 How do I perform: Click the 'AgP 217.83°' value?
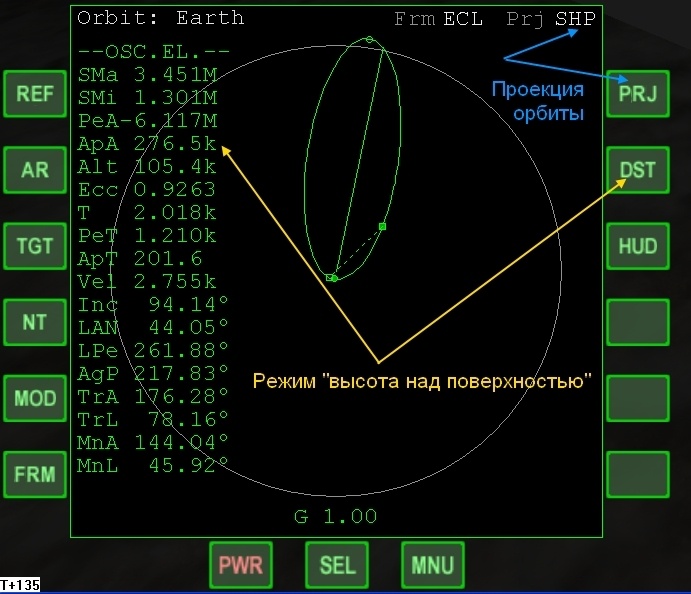click(x=153, y=374)
